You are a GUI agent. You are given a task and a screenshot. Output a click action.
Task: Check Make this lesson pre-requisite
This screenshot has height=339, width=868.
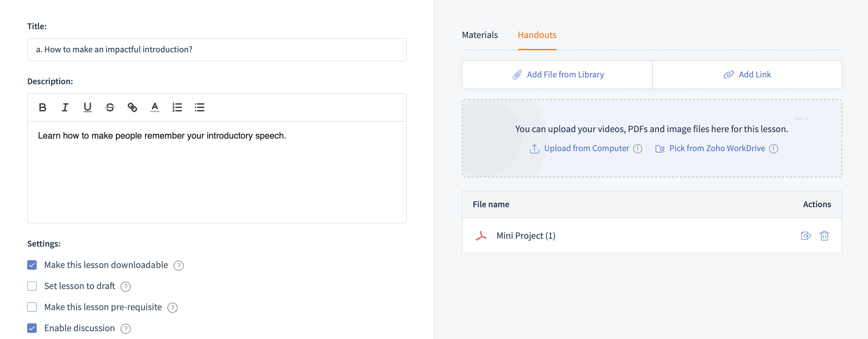point(32,307)
